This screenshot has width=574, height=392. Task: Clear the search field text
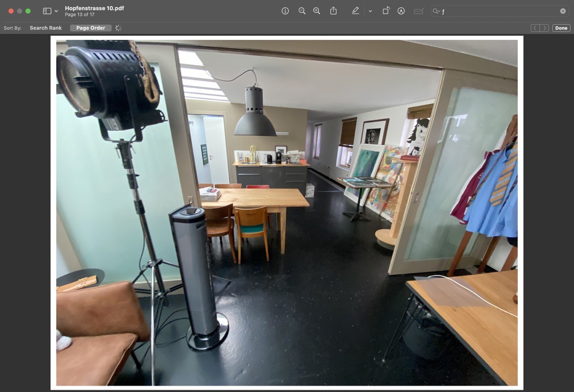(563, 11)
